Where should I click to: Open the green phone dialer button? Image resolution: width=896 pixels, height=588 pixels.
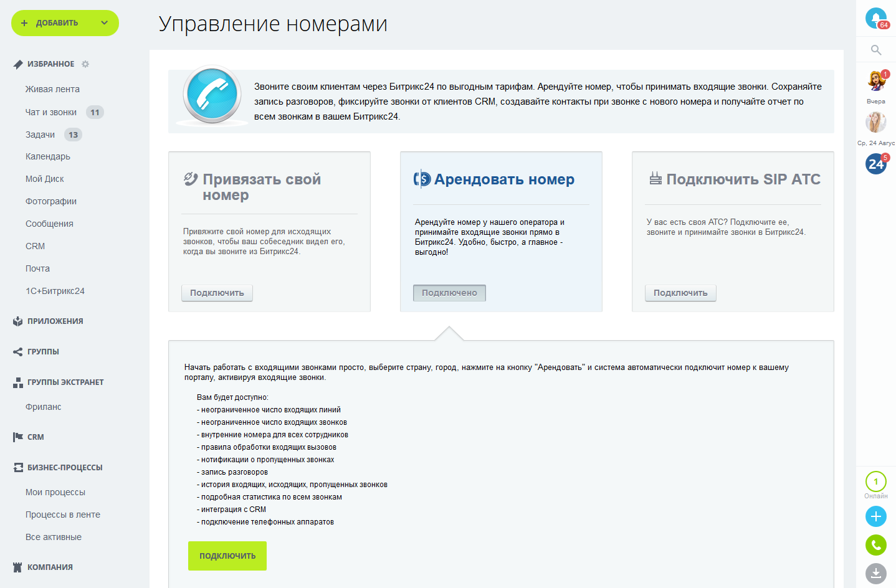(876, 545)
